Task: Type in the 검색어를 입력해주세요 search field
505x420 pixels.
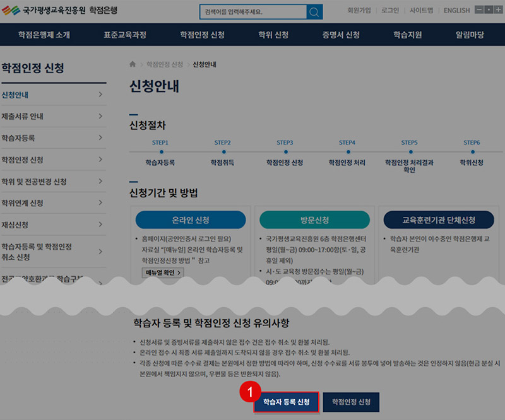Action: tap(252, 12)
